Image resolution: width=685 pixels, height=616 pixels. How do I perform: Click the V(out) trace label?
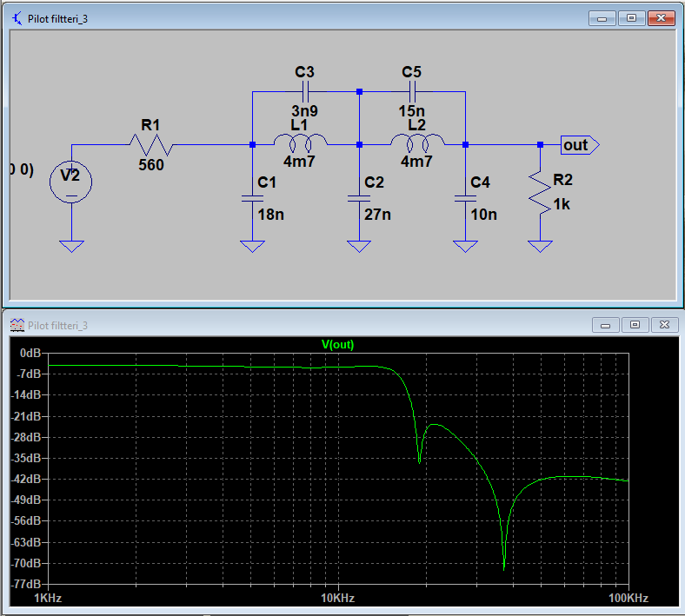coord(337,345)
